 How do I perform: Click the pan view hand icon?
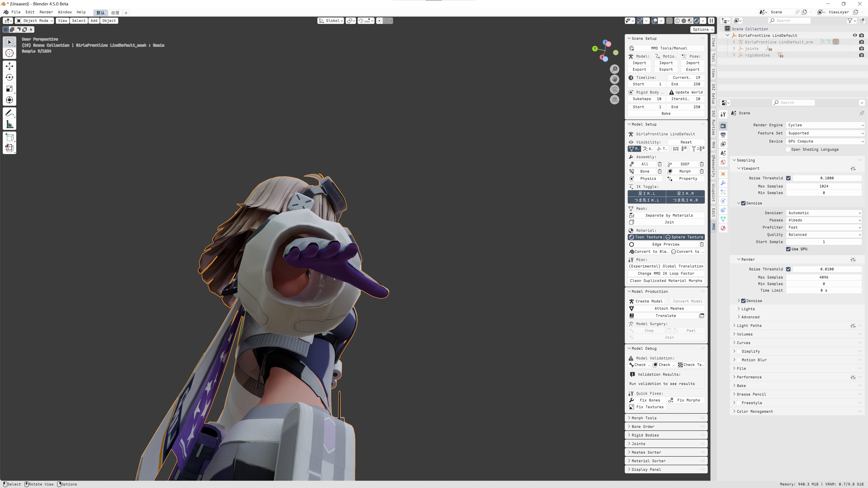[x=615, y=79]
